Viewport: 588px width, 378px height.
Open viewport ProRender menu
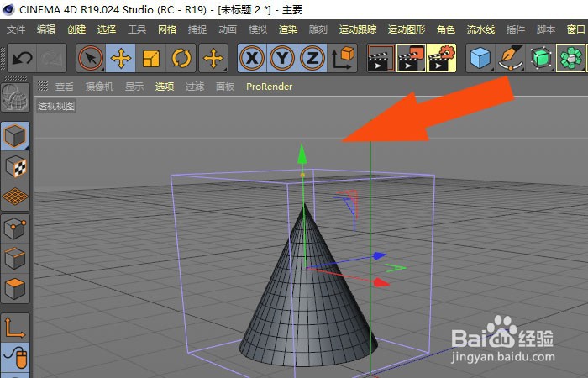point(270,87)
